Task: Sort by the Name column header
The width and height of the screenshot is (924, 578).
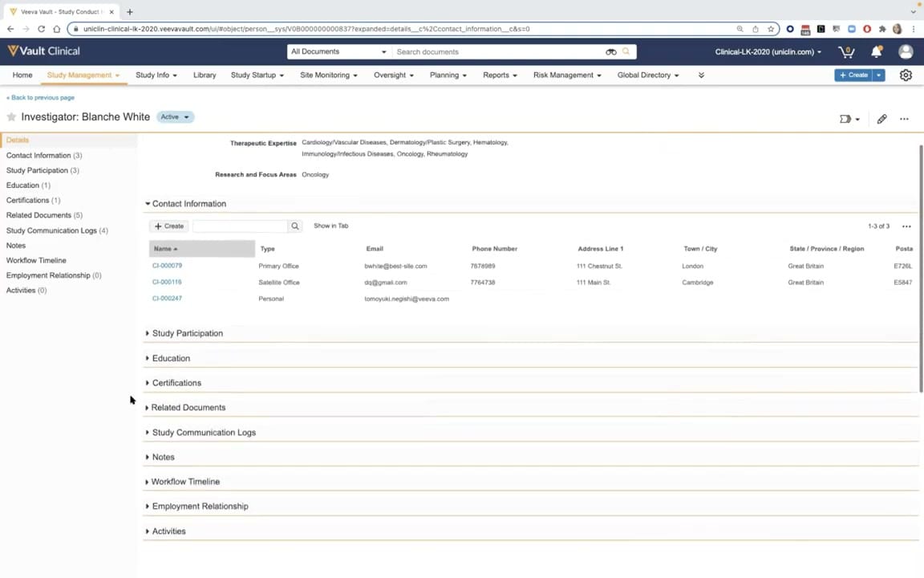Action: pyautogui.click(x=201, y=249)
